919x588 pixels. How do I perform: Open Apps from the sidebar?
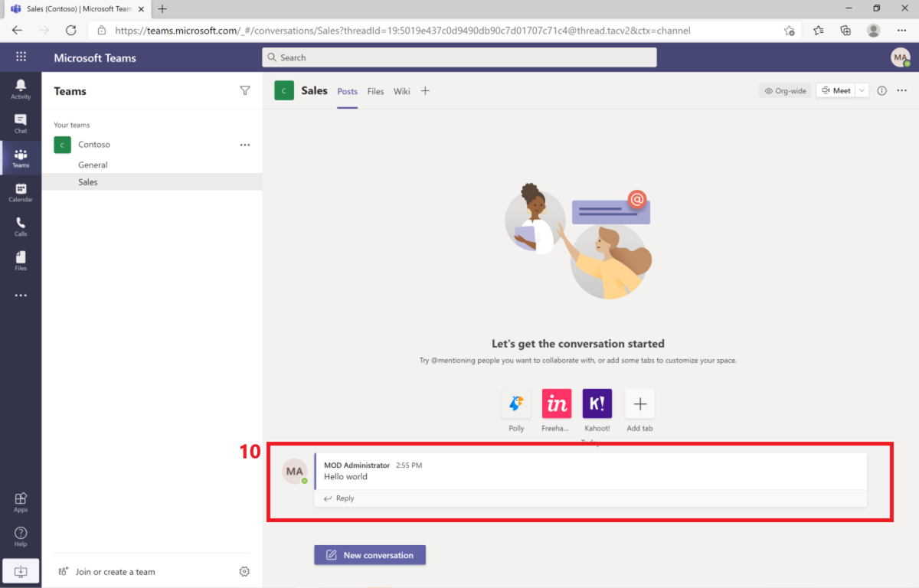click(x=21, y=501)
